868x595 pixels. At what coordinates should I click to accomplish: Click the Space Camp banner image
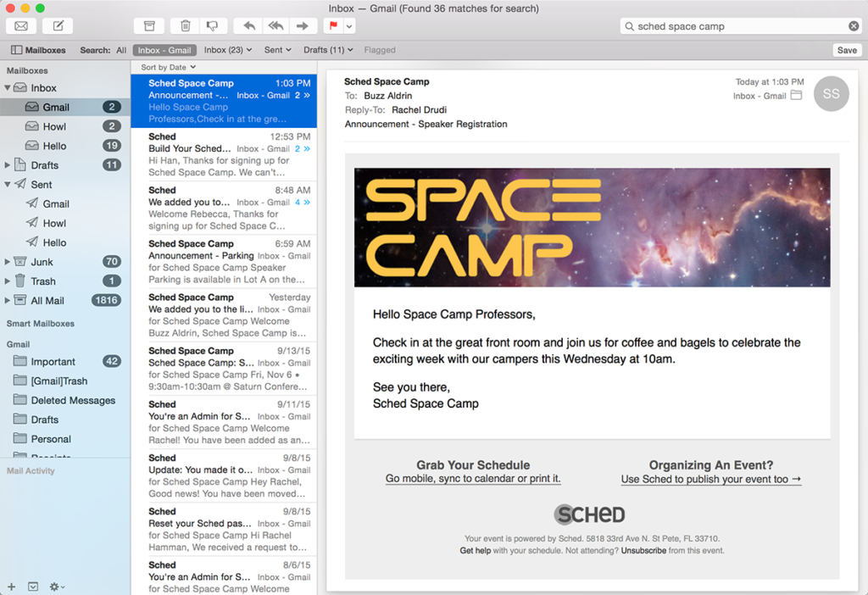tap(592, 227)
